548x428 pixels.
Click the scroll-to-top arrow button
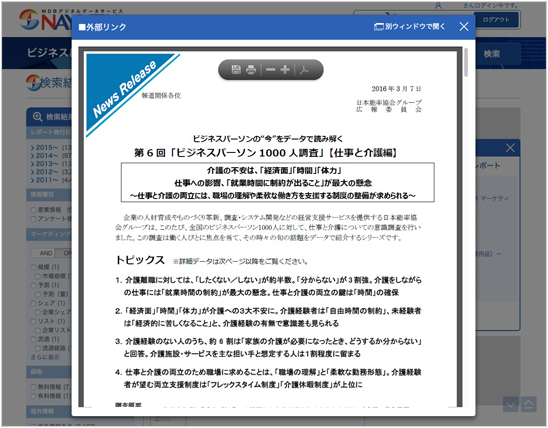tap(529, 405)
